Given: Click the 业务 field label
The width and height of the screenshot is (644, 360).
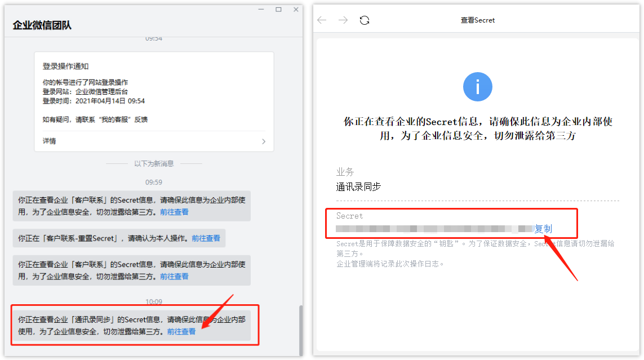Looking at the screenshot, I should pos(345,172).
